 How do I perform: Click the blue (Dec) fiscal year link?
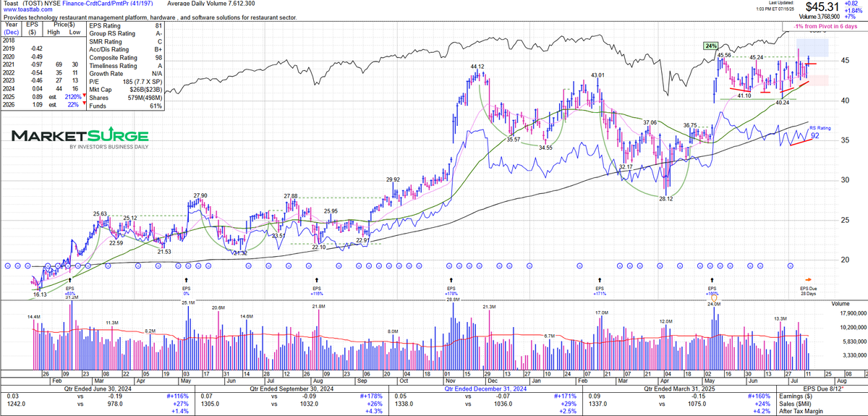11,31
